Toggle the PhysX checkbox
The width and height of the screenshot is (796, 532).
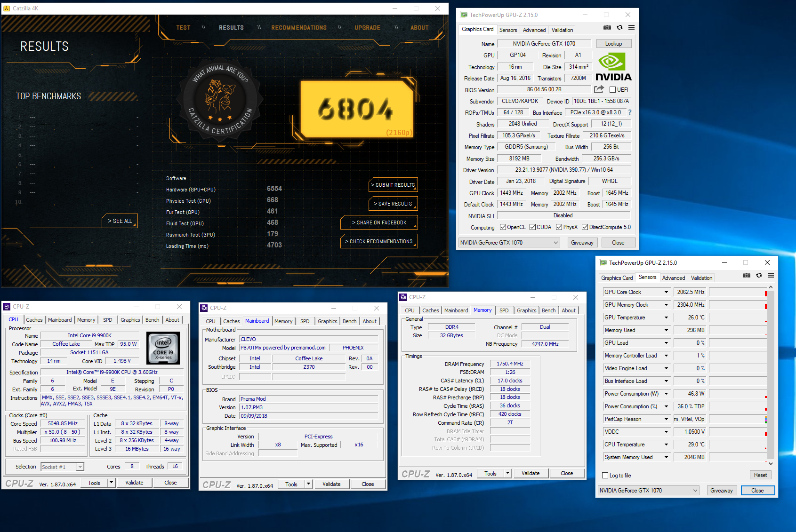pyautogui.click(x=559, y=227)
